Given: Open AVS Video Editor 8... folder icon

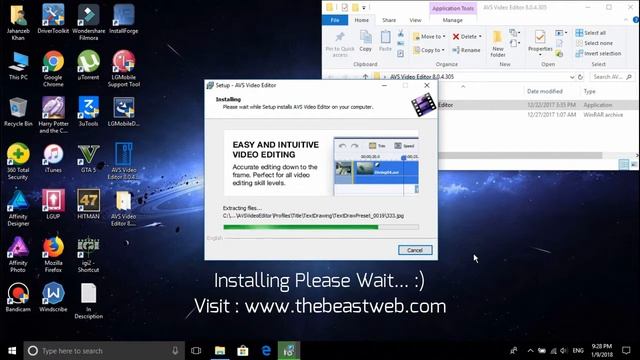Looking at the screenshot, I should pyautogui.click(x=124, y=209).
